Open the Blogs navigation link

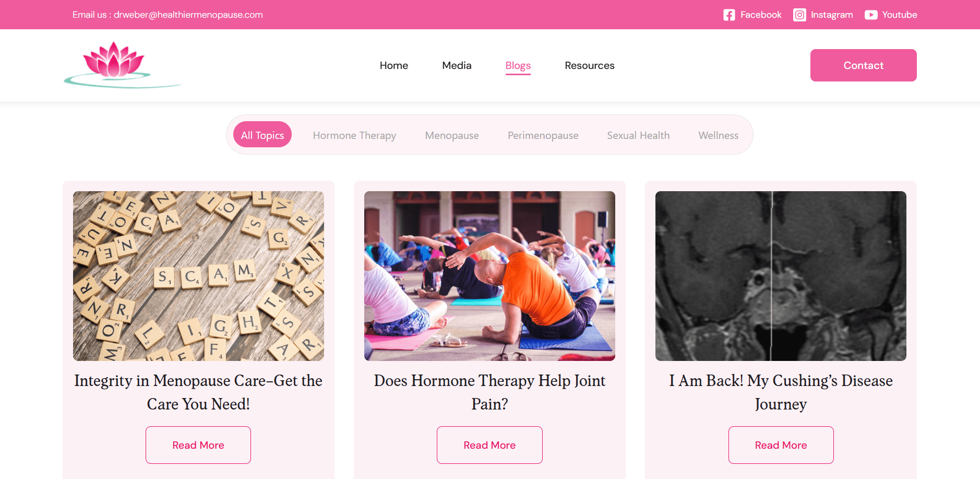pyautogui.click(x=518, y=66)
